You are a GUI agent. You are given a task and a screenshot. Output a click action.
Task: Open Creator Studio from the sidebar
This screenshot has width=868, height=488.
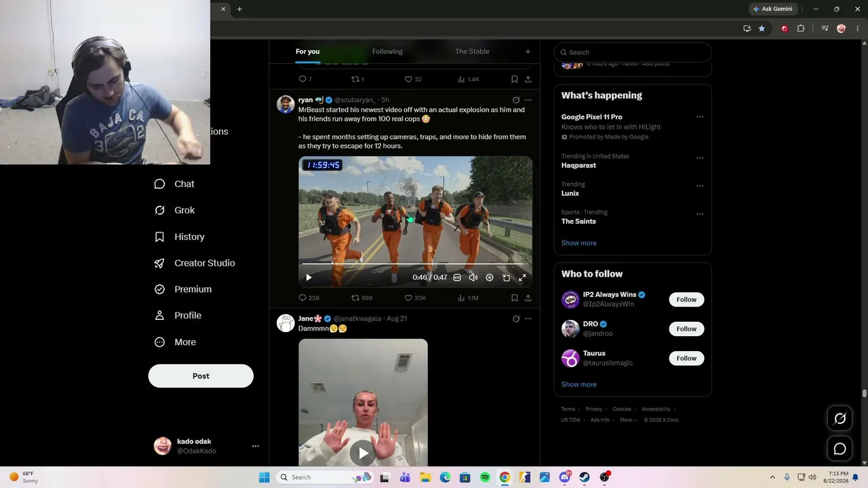pos(195,263)
